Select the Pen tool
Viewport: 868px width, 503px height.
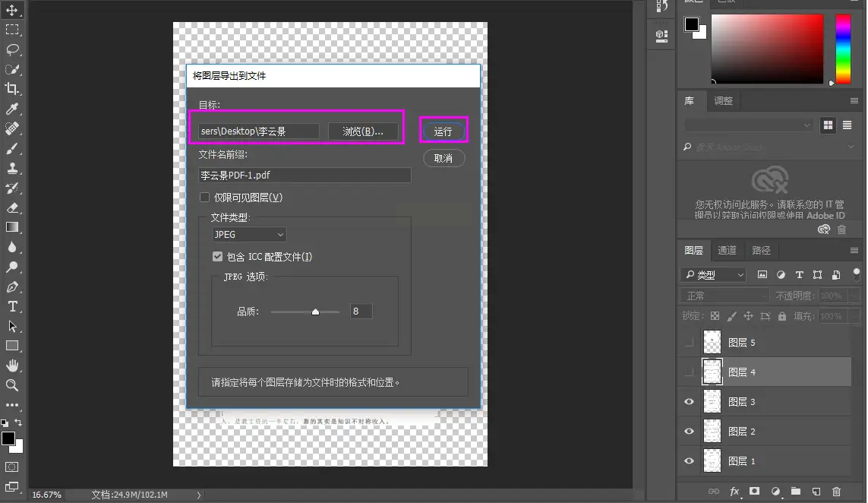pos(11,287)
